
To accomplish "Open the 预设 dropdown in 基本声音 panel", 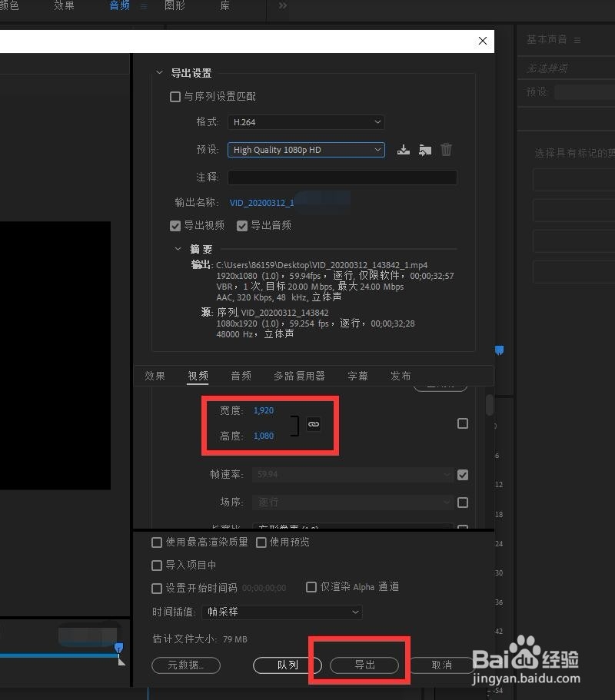I will 584,92.
